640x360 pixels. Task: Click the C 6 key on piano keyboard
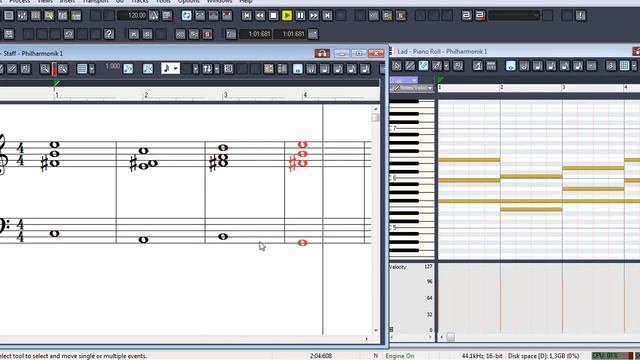click(x=411, y=178)
